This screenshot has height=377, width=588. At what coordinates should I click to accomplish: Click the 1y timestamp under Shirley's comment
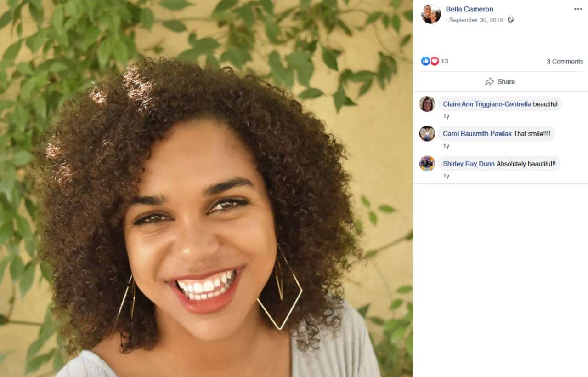[x=446, y=176]
